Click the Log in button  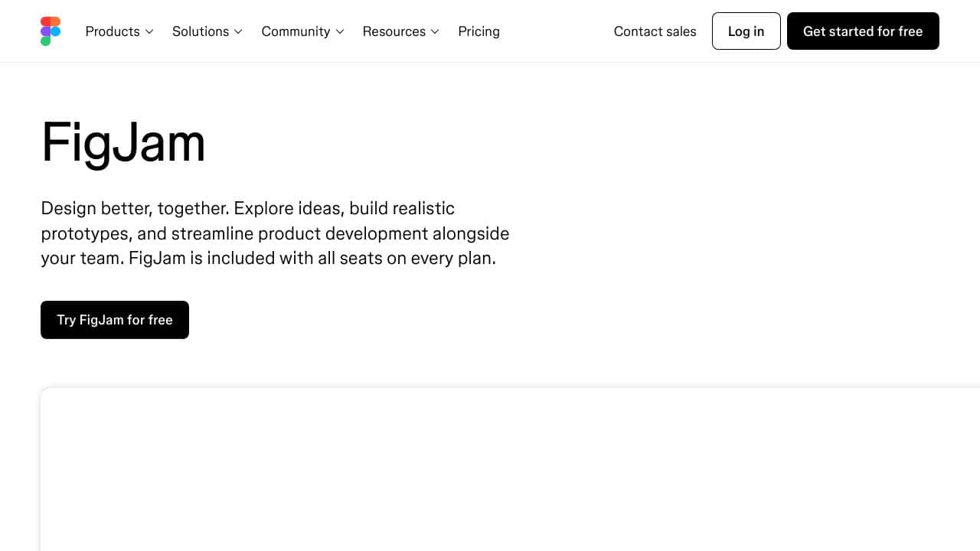tap(746, 31)
